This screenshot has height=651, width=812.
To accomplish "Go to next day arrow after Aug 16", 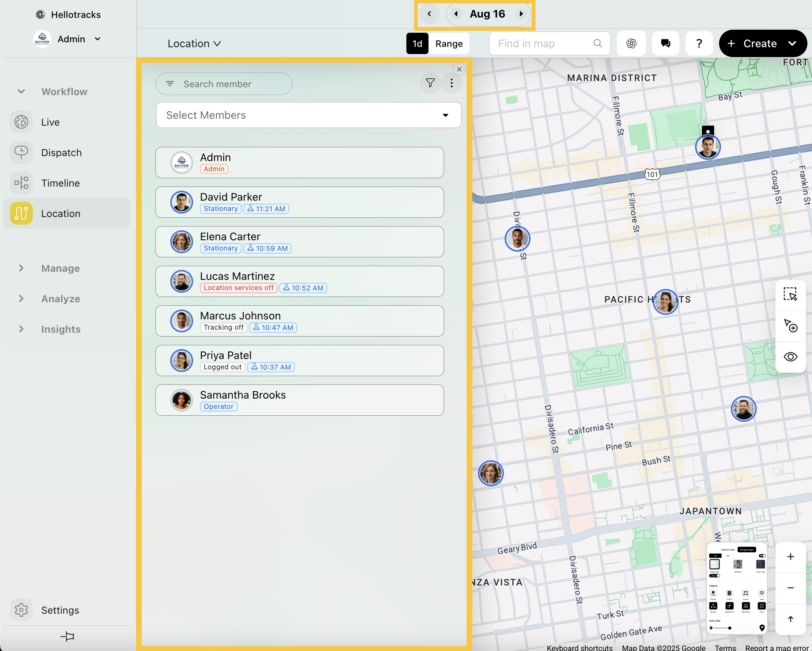I will tap(521, 14).
